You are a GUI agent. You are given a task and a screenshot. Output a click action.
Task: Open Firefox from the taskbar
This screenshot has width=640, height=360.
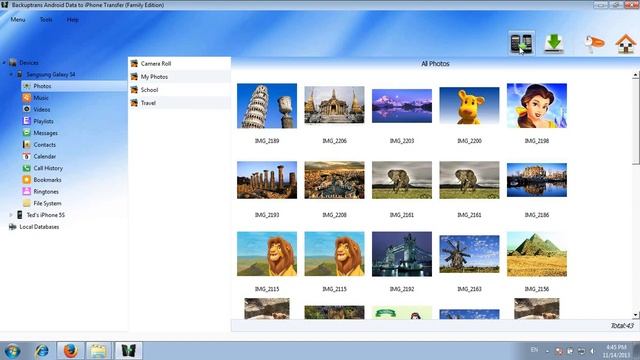click(x=70, y=351)
